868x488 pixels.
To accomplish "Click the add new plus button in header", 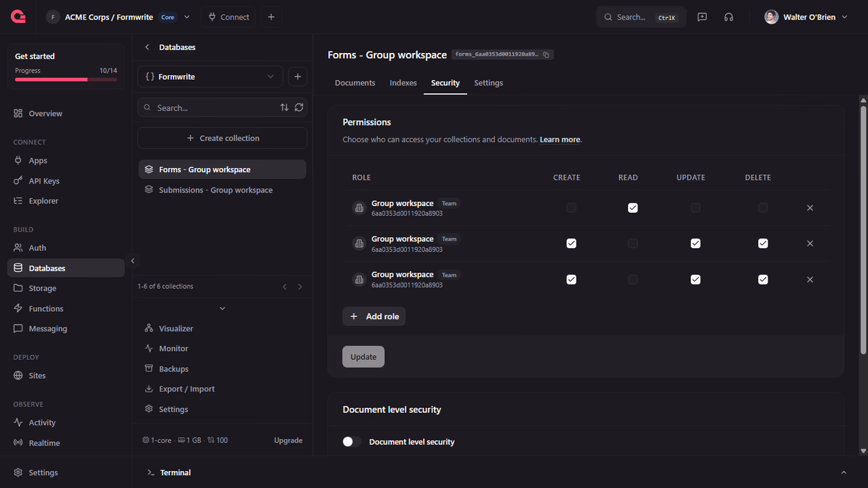I will tap(271, 17).
